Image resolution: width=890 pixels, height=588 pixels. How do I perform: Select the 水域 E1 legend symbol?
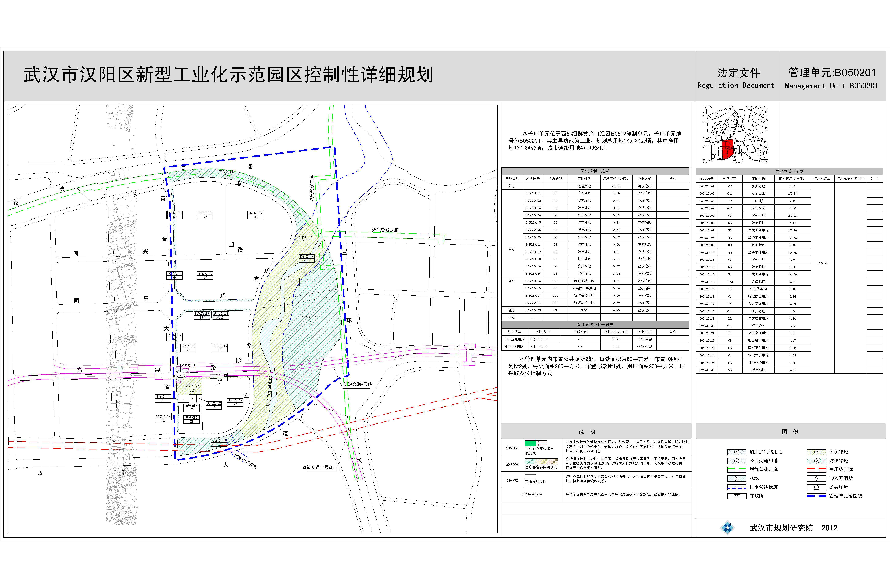(x=737, y=479)
